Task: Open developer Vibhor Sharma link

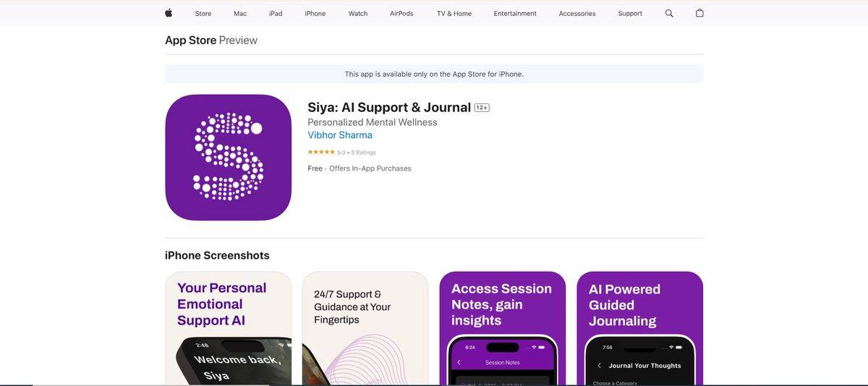Action: [340, 135]
